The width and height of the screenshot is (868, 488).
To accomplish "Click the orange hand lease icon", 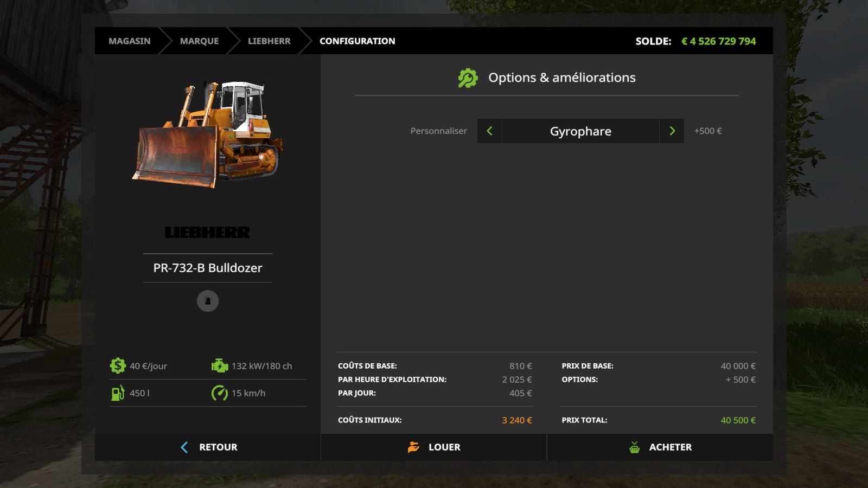I will pos(413,447).
